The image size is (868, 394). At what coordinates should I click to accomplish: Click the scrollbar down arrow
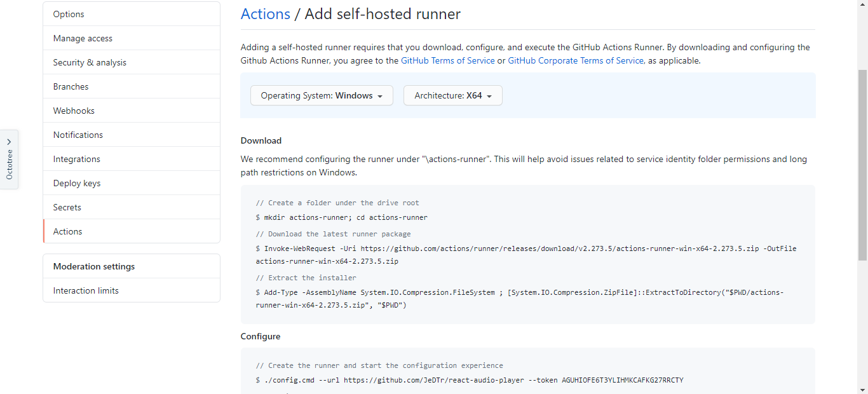point(862,389)
